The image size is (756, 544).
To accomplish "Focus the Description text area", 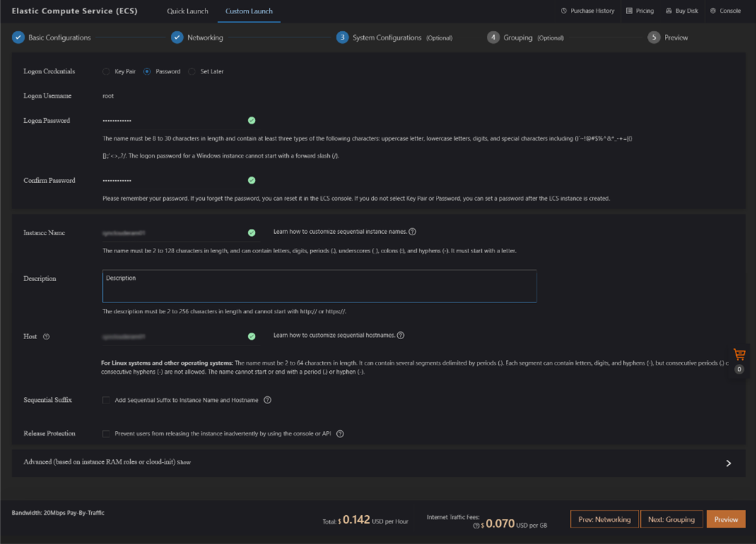I will click(319, 286).
